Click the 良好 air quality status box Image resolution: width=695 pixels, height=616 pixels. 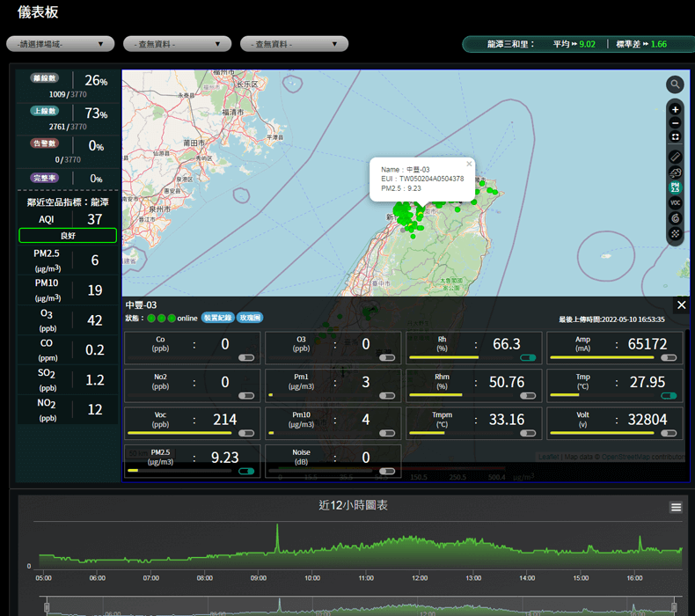tap(68, 236)
